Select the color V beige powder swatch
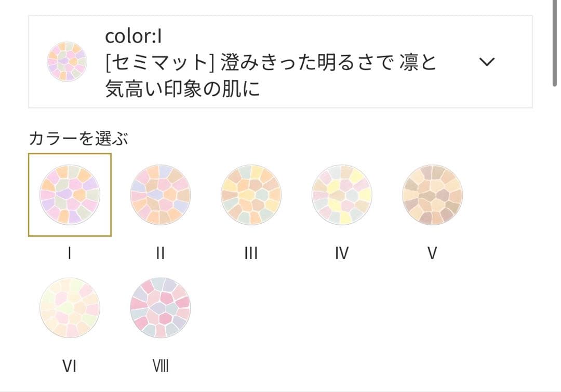561x392 pixels. (x=432, y=194)
